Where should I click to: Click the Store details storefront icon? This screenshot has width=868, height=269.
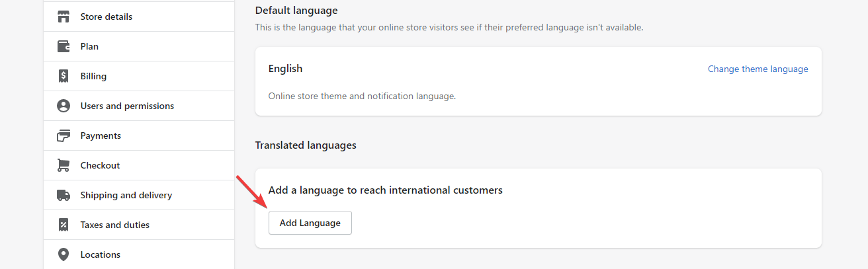click(x=64, y=17)
